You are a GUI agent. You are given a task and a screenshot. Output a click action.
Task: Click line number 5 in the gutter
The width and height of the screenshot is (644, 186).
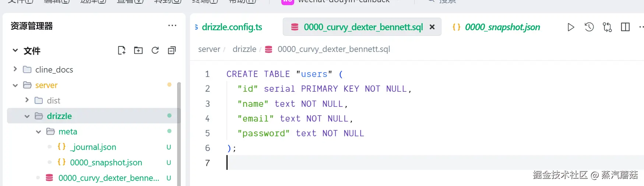[207, 133]
